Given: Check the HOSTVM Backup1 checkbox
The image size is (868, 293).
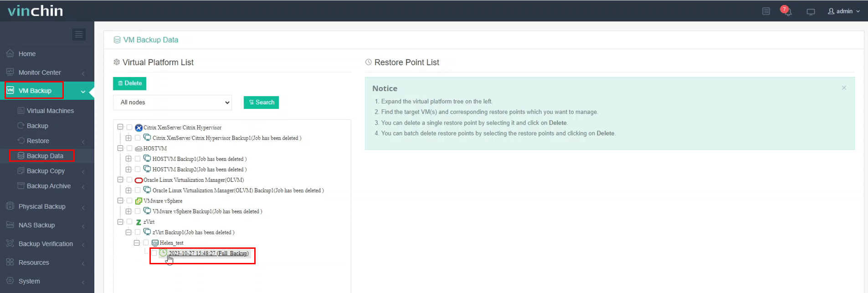Looking at the screenshot, I should [x=138, y=159].
